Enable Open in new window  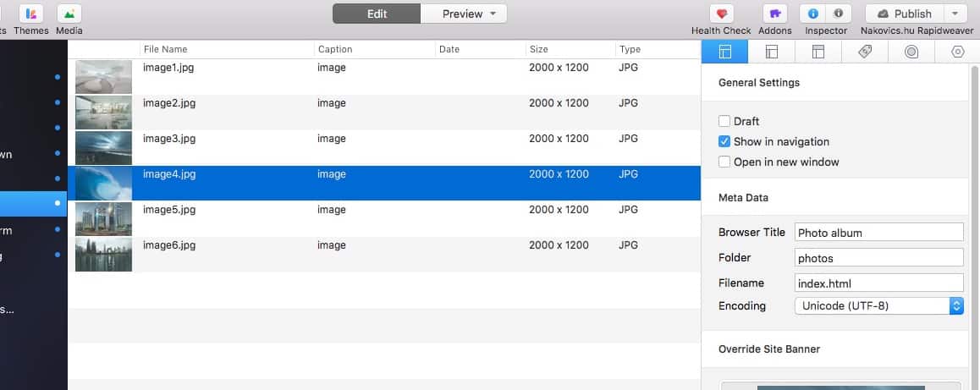(724, 162)
